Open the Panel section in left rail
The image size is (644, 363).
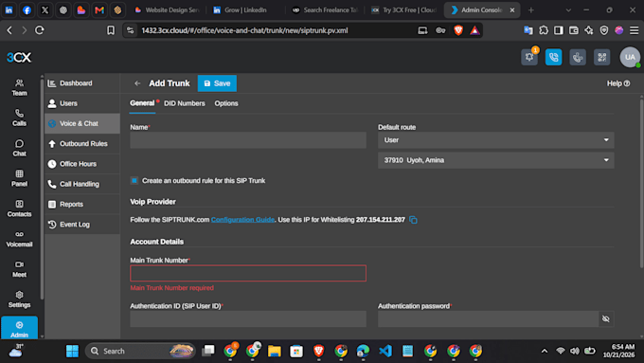click(19, 178)
